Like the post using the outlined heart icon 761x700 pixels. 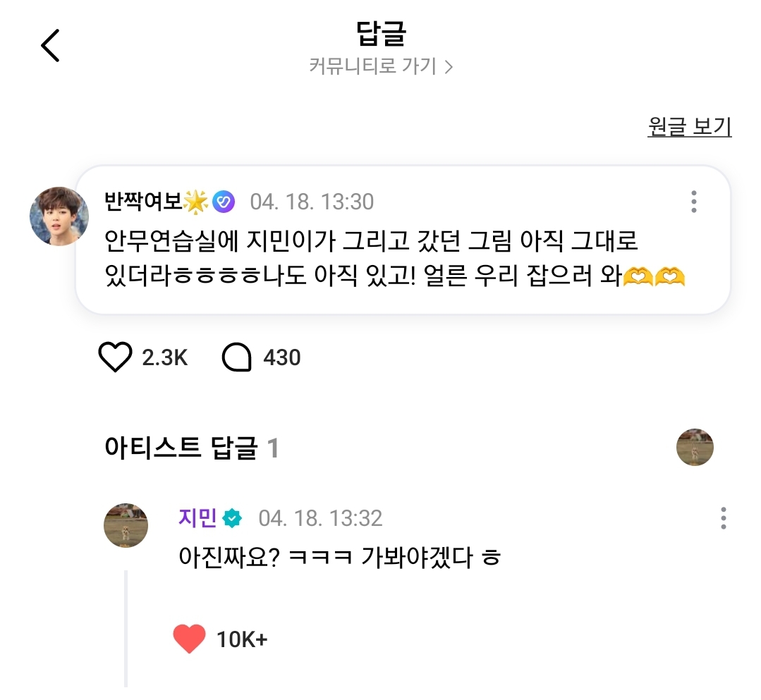tap(115, 357)
